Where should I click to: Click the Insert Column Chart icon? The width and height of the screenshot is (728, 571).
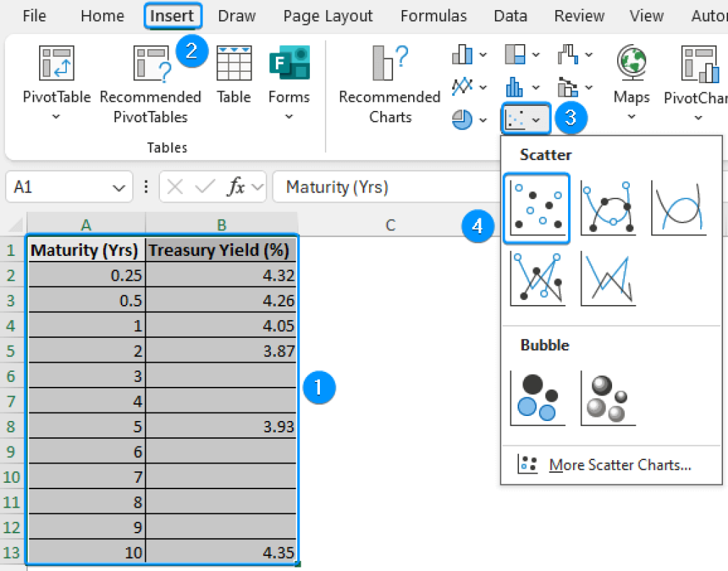[x=461, y=54]
